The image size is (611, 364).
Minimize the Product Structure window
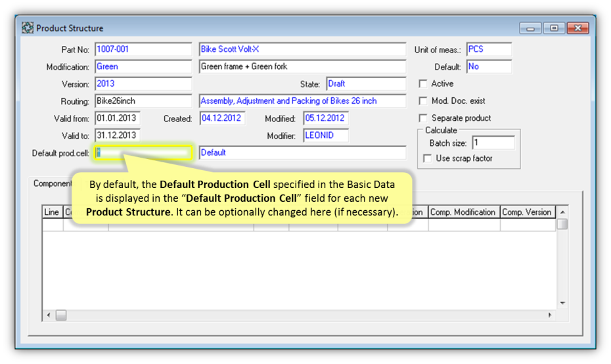pos(530,28)
